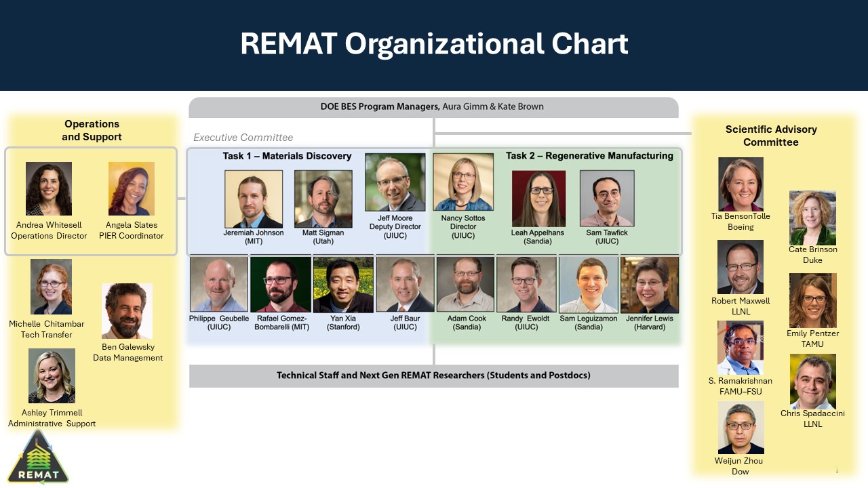The image size is (868, 488).
Task: Select the Operations and Support heading
Action: click(92, 130)
